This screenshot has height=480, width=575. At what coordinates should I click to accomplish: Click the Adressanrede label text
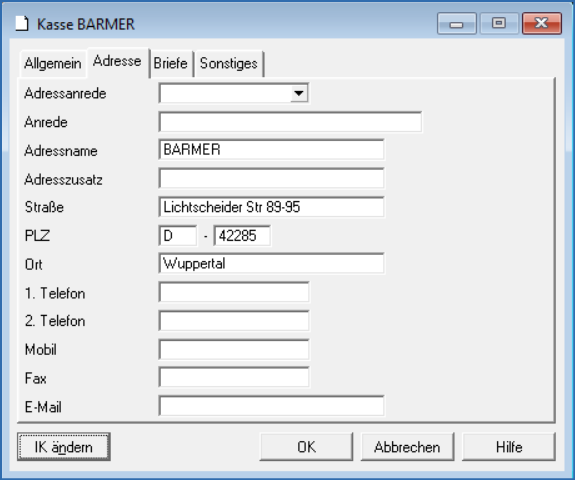pyautogui.click(x=65, y=94)
